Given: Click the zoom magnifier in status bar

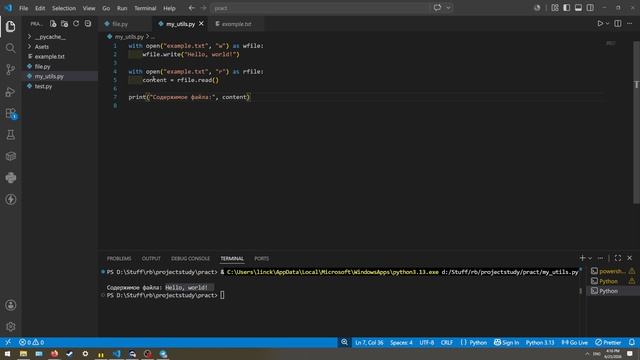Looking at the screenshot, I should click(x=344, y=342).
